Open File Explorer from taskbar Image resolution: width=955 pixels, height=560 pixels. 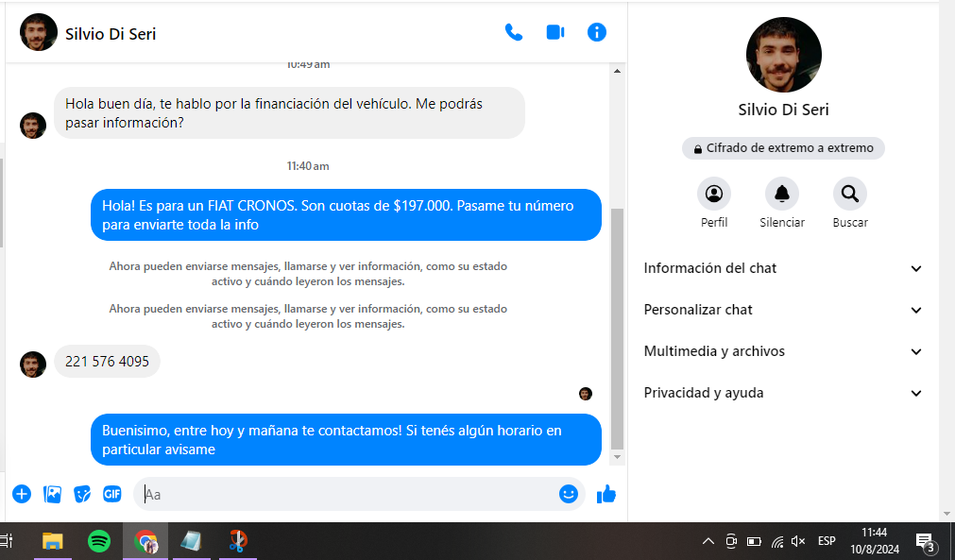click(x=52, y=541)
